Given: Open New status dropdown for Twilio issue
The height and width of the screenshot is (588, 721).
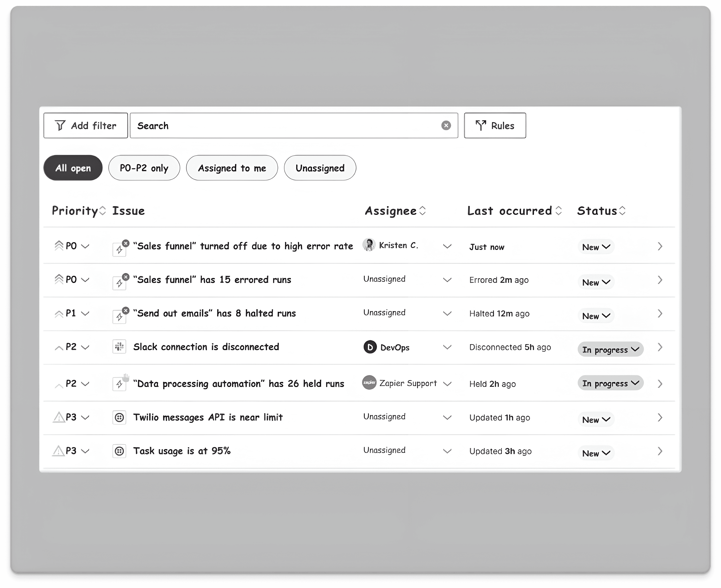Looking at the screenshot, I should point(596,419).
